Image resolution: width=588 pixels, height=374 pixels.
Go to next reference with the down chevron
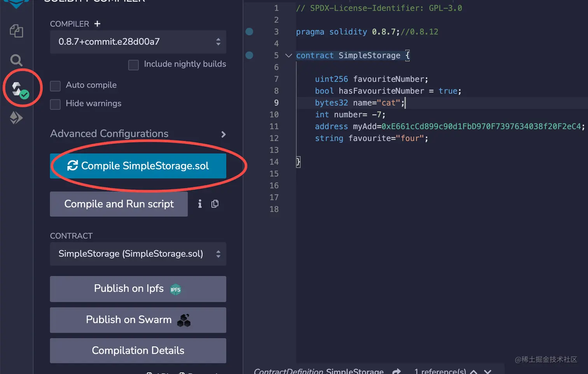(488, 371)
